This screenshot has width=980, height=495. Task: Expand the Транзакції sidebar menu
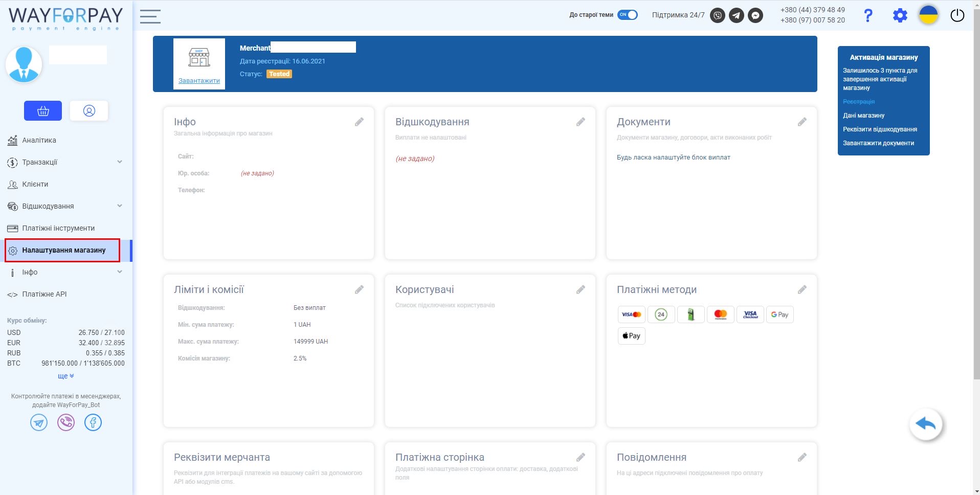[65, 162]
